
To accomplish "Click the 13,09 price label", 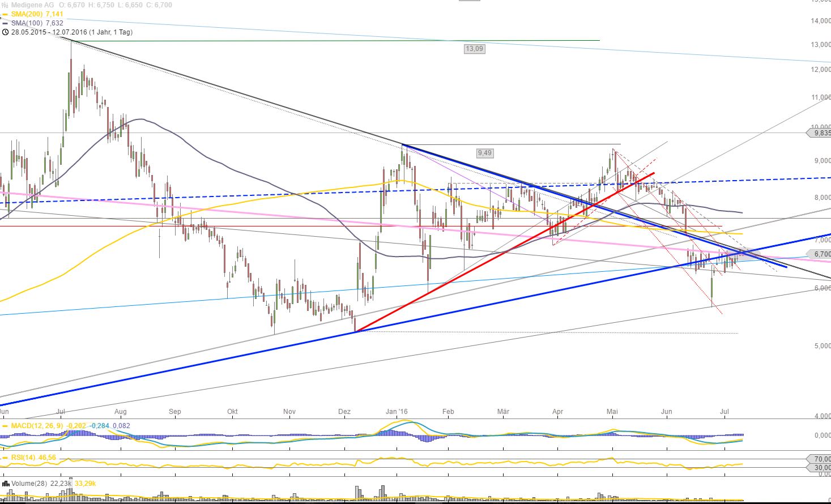I will pos(475,49).
